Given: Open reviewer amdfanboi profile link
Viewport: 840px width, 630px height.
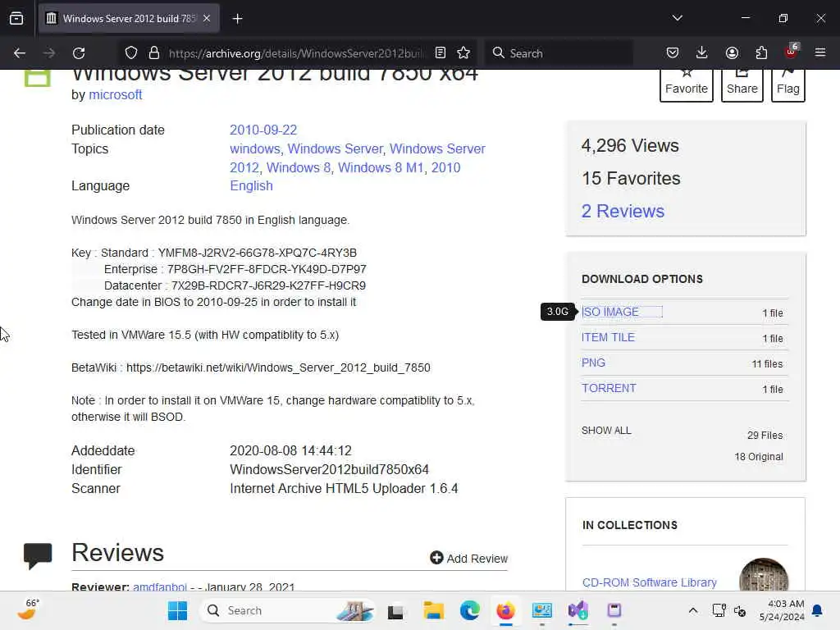Looking at the screenshot, I should (x=160, y=587).
